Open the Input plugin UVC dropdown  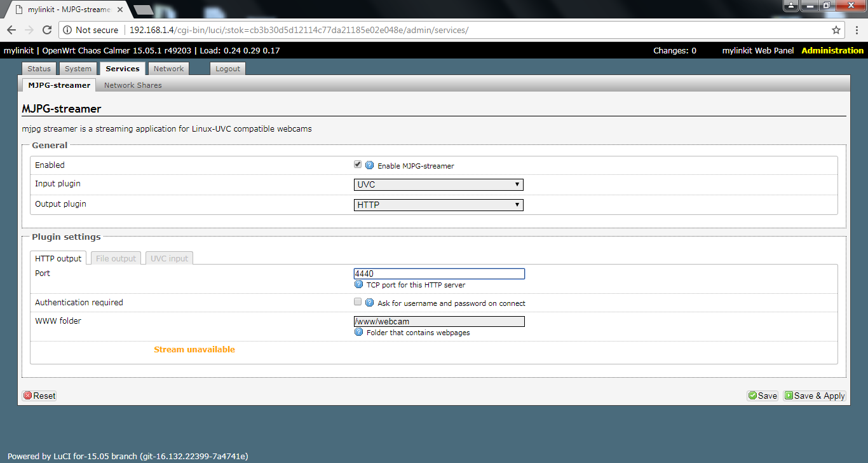pyautogui.click(x=438, y=185)
